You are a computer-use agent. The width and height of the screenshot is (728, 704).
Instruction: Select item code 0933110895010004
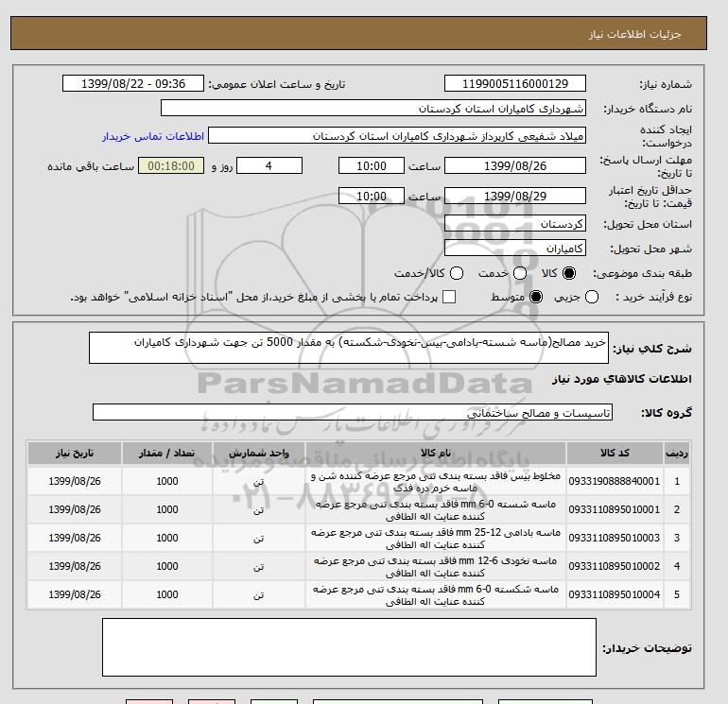(x=615, y=594)
